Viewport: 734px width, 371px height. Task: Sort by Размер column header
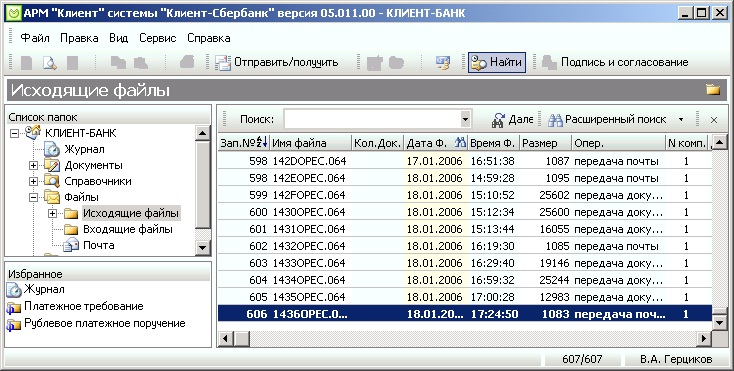click(x=545, y=143)
